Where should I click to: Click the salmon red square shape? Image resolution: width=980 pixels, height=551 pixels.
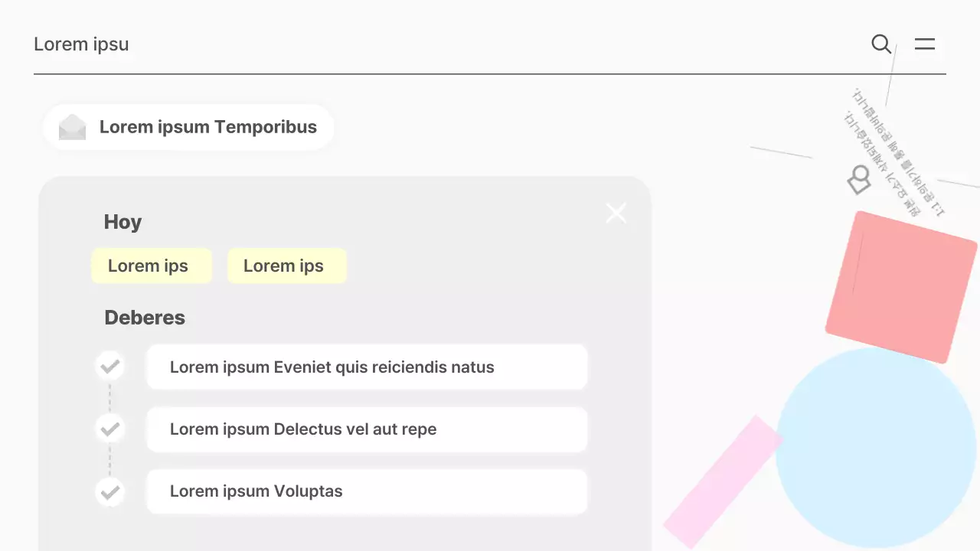click(x=901, y=287)
